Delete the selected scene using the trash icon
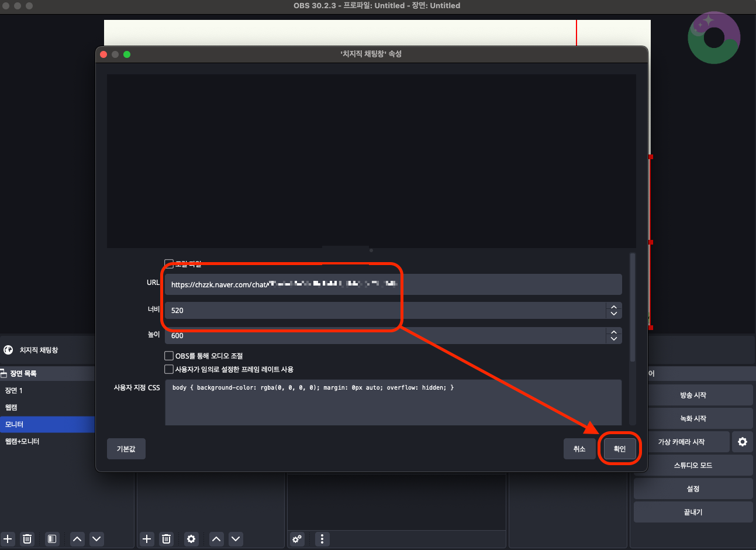 coord(27,539)
